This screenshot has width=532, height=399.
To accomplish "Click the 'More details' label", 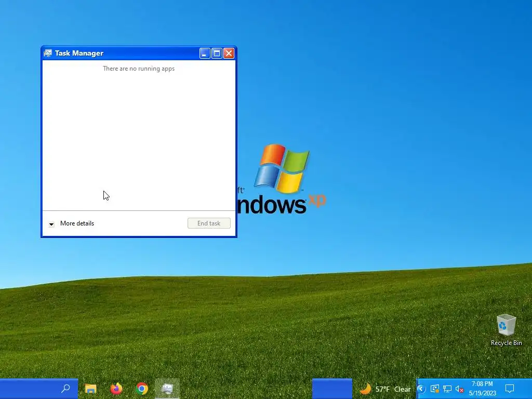I will (77, 223).
